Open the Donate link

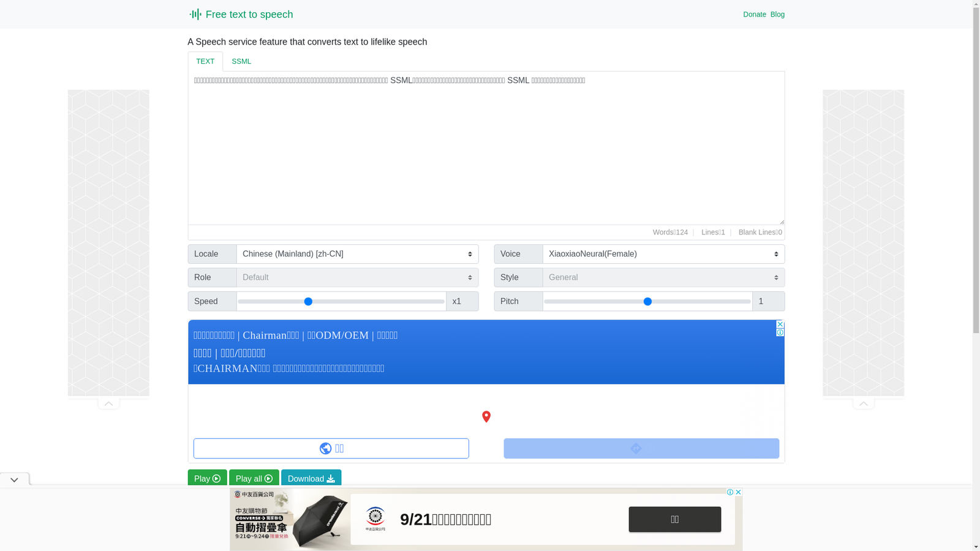click(x=754, y=14)
